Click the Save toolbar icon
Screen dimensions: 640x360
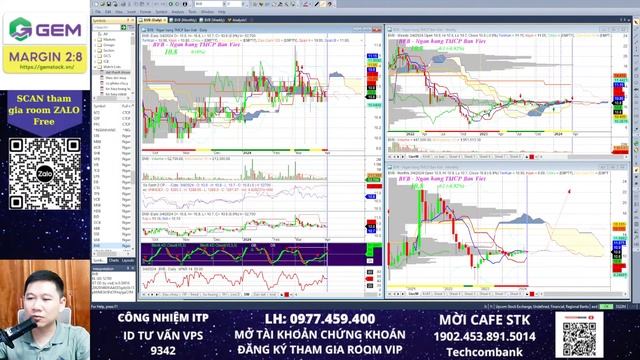(109, 4)
